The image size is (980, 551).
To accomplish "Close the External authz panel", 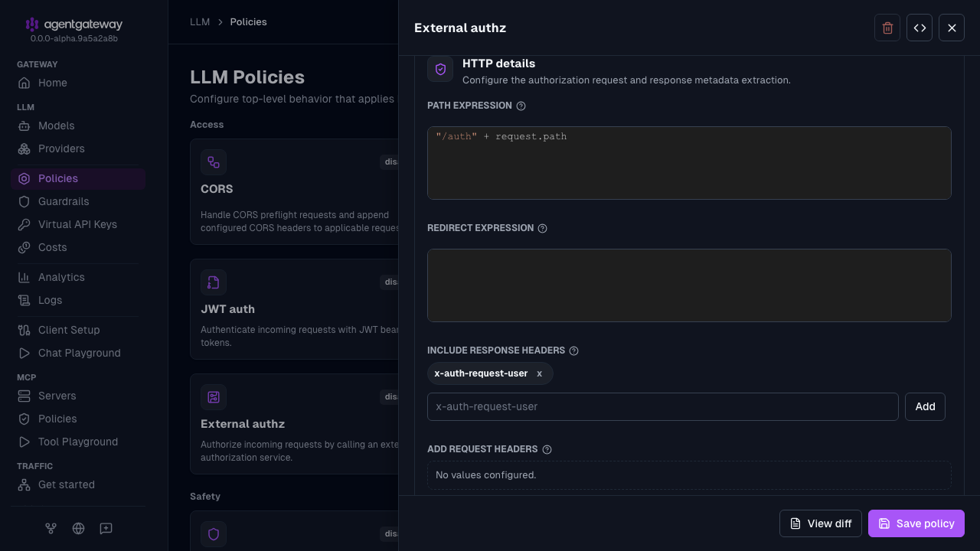I will click(952, 28).
